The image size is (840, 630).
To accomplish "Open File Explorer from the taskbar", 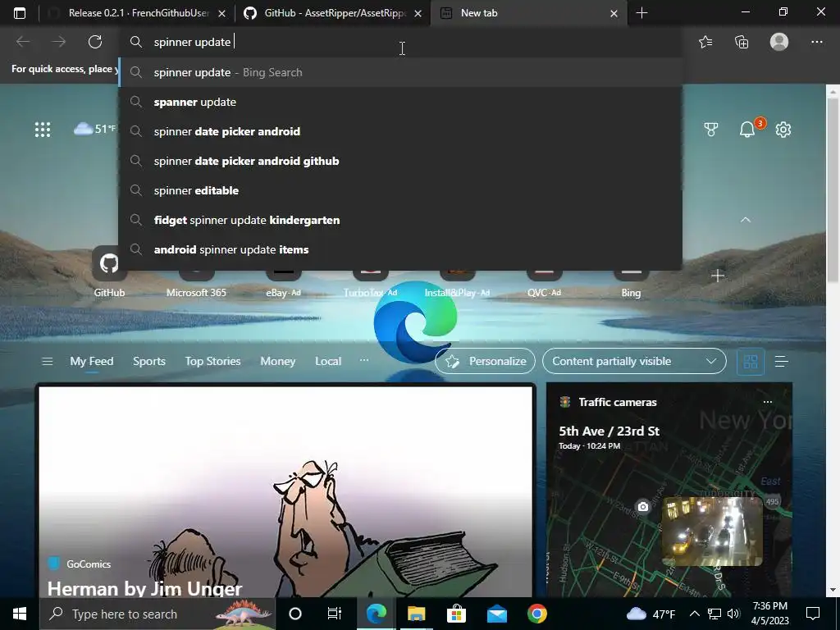I will [416, 614].
